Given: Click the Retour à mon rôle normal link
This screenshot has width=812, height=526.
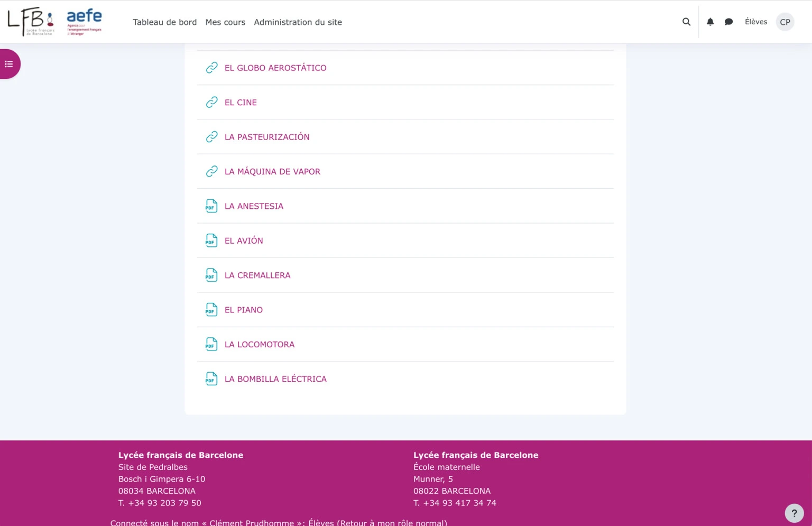Looking at the screenshot, I should pos(390,522).
